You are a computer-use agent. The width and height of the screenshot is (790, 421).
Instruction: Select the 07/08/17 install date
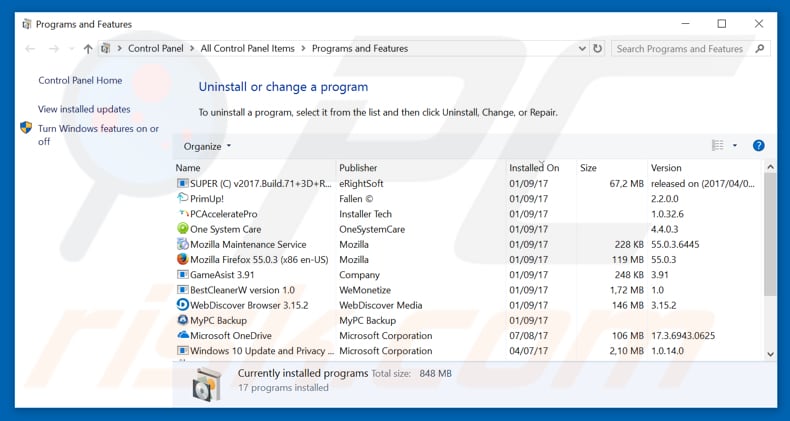(528, 335)
